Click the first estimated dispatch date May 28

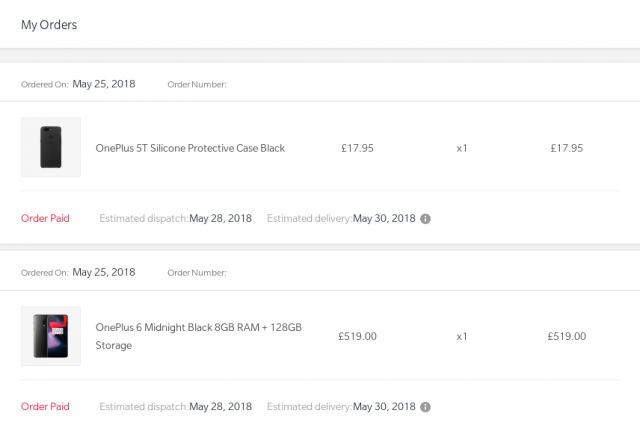click(220, 218)
